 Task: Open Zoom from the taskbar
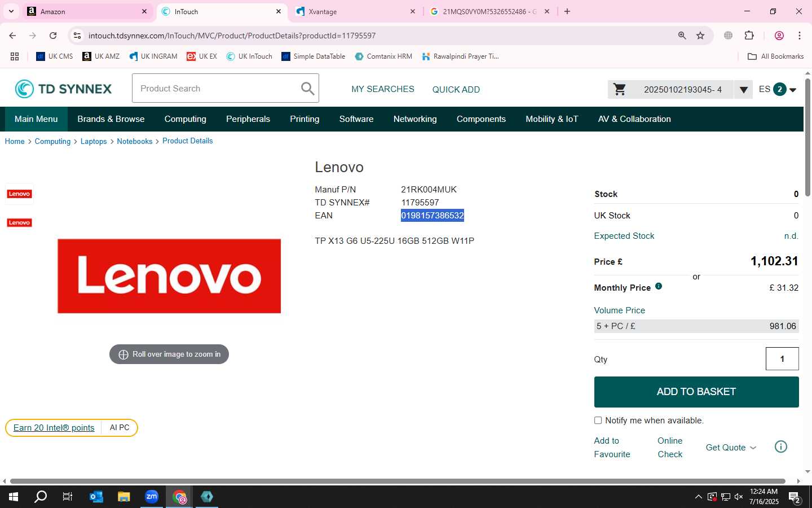click(x=152, y=497)
